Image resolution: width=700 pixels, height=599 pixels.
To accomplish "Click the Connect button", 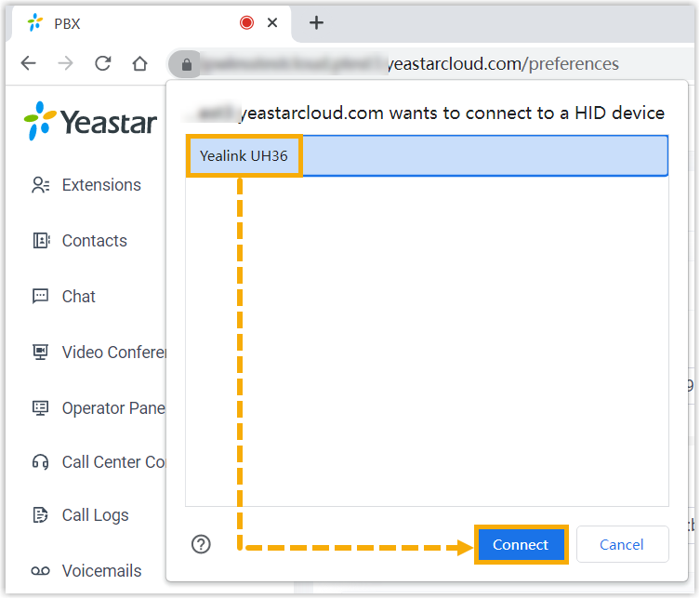I will click(x=521, y=544).
